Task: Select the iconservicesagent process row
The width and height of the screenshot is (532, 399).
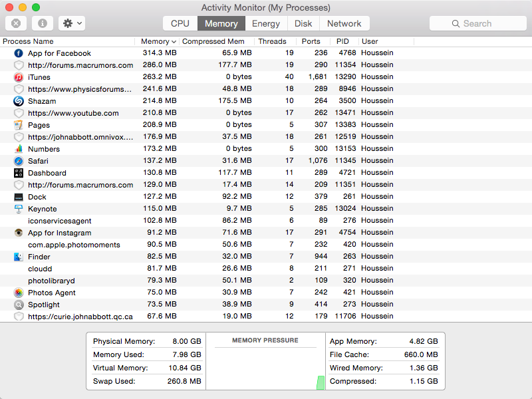Action: click(x=266, y=221)
